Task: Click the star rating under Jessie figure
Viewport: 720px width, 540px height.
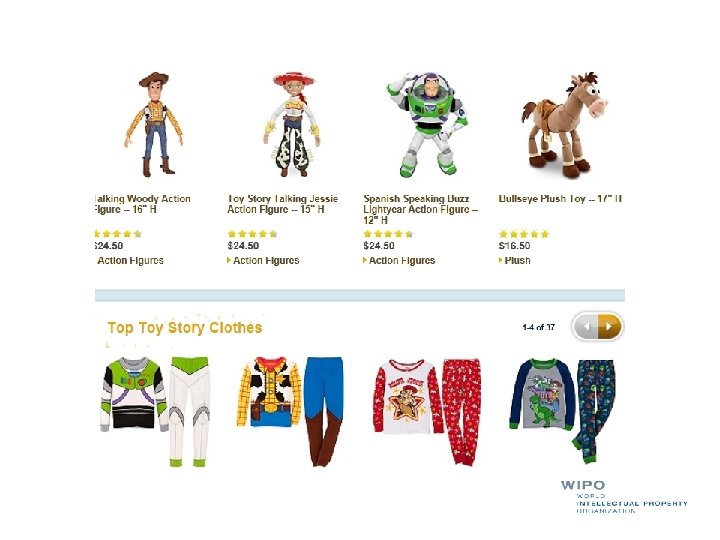Action: pos(252,234)
